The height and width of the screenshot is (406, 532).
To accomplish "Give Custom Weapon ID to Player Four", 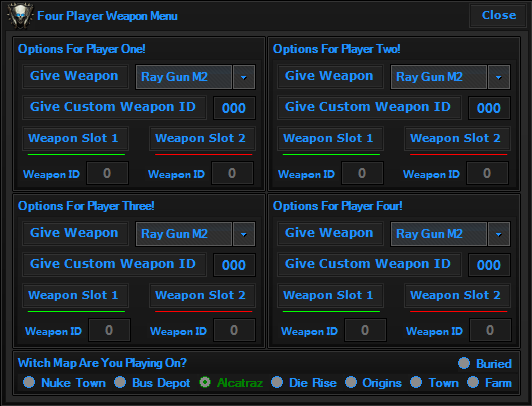I will coord(369,265).
